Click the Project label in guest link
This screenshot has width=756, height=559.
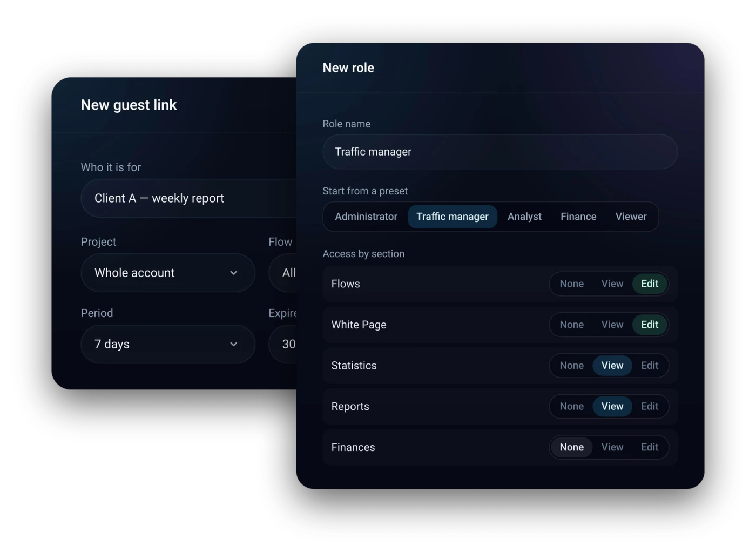(98, 242)
